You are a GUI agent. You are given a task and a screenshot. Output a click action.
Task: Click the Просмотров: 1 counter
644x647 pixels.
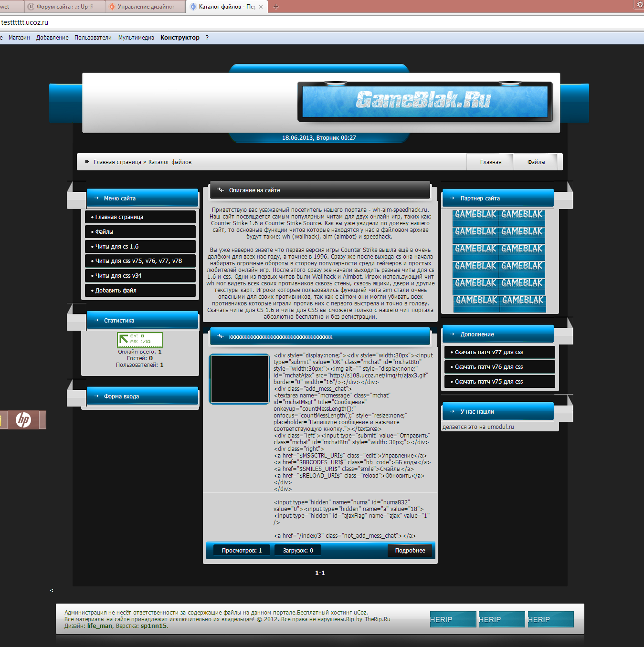point(242,551)
